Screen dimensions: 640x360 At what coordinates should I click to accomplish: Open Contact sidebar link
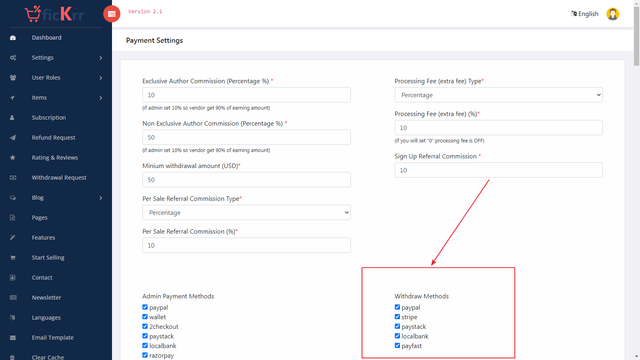(x=42, y=278)
